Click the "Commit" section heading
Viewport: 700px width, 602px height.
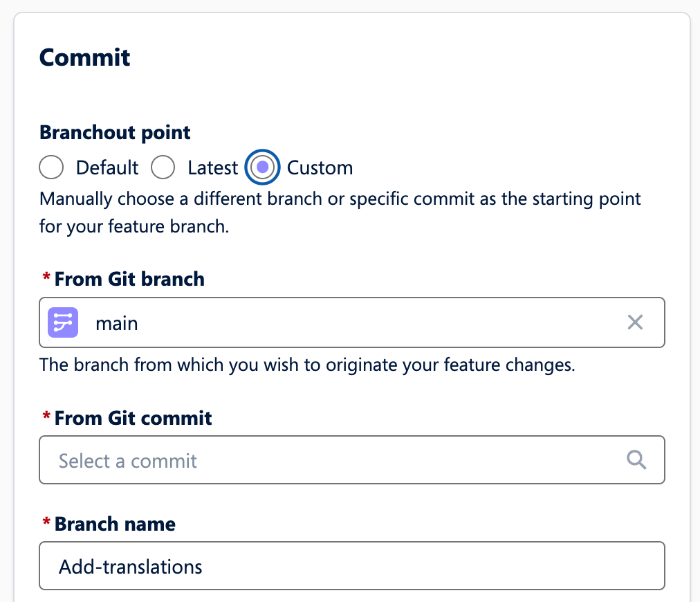85,57
